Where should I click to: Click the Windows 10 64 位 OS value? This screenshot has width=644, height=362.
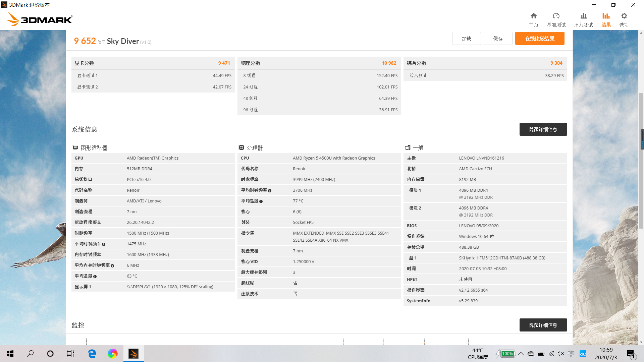coord(476,237)
